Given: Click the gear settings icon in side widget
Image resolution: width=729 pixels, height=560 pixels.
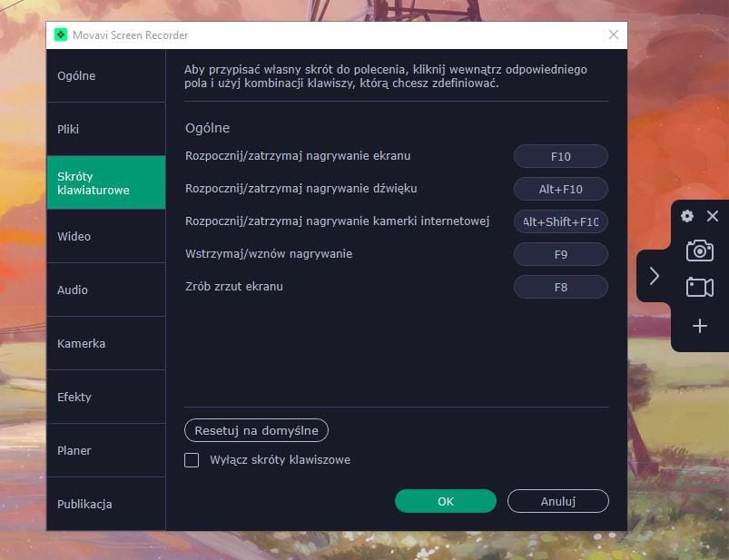Looking at the screenshot, I should pos(687,216).
